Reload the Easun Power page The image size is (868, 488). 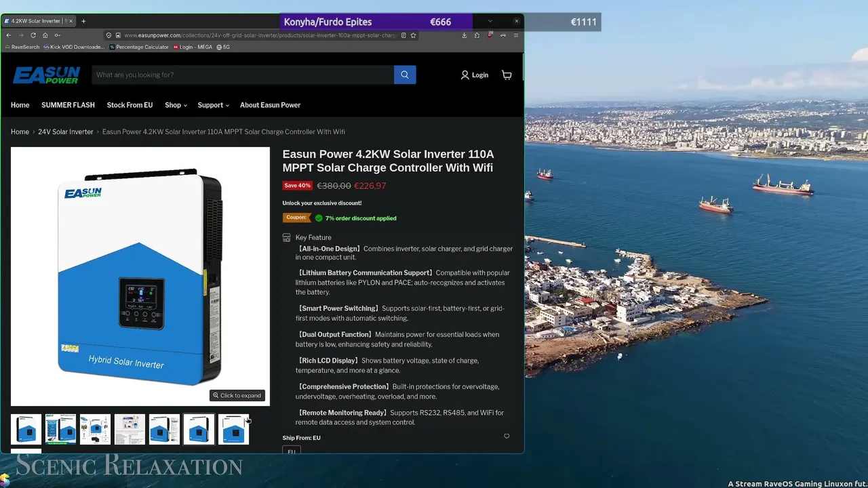click(x=33, y=35)
